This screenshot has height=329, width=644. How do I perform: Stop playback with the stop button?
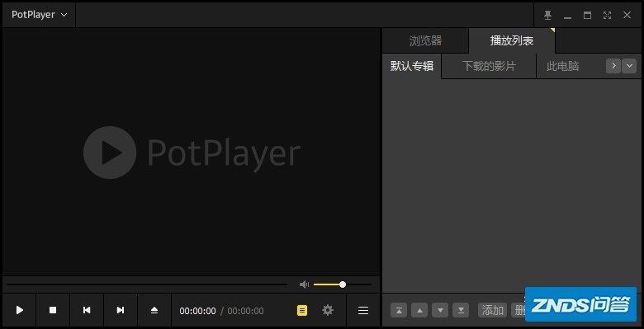[53, 311]
